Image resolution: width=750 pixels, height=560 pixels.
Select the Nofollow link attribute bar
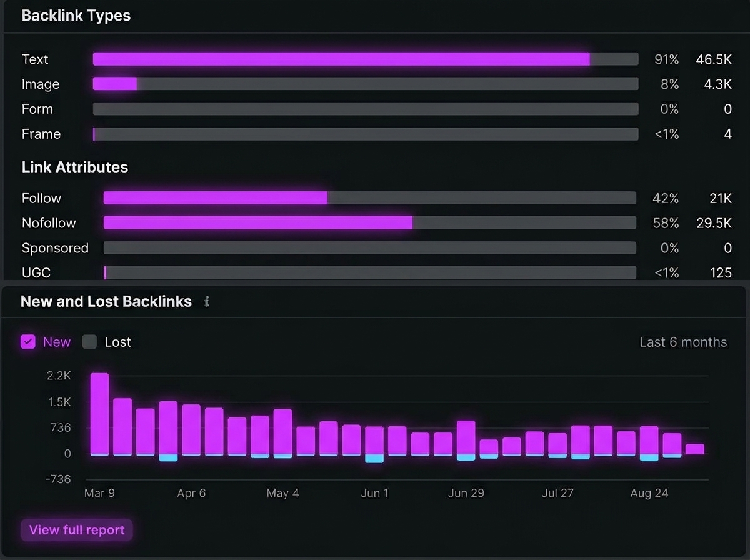click(x=370, y=222)
